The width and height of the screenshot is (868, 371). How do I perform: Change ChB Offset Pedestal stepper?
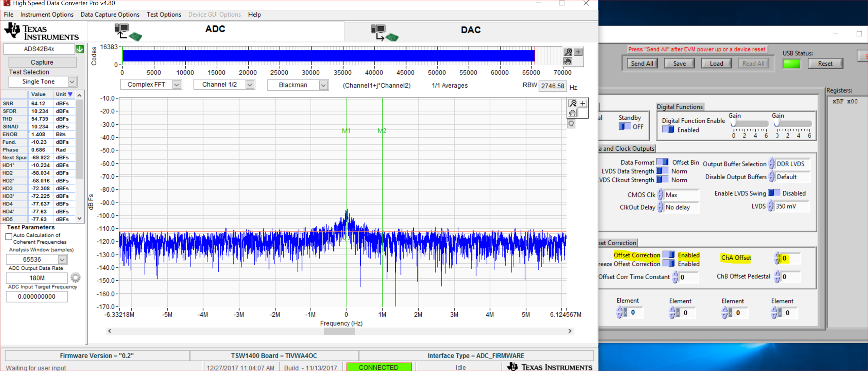tap(777, 276)
